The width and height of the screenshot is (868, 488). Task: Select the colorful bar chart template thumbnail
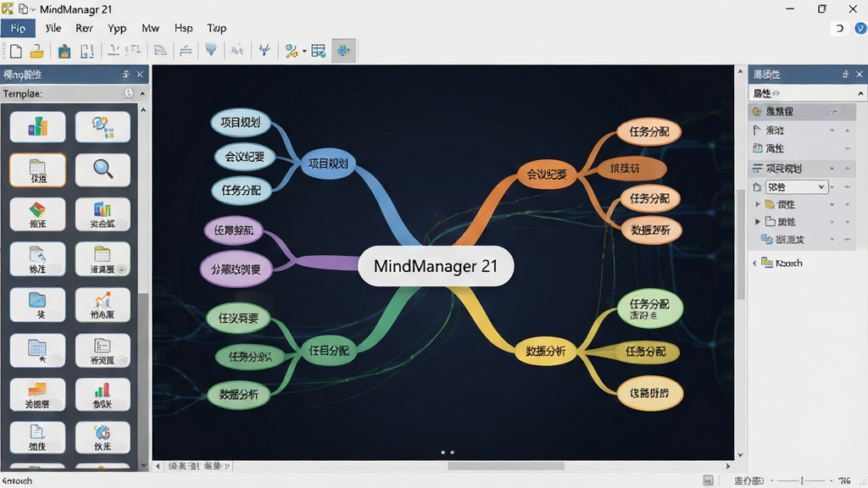click(37, 127)
